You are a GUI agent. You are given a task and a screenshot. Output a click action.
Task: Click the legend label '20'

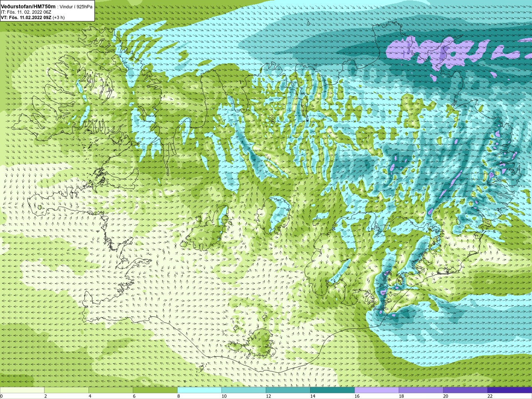point(446,396)
